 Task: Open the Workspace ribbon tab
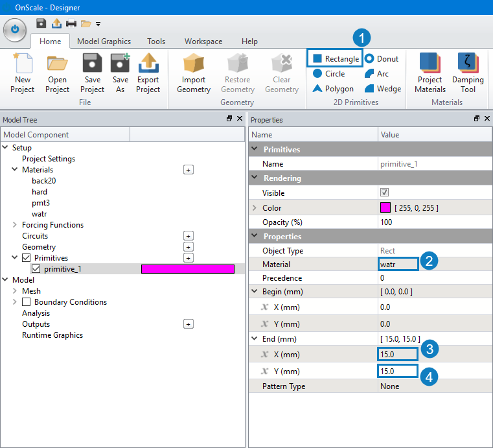pyautogui.click(x=203, y=41)
